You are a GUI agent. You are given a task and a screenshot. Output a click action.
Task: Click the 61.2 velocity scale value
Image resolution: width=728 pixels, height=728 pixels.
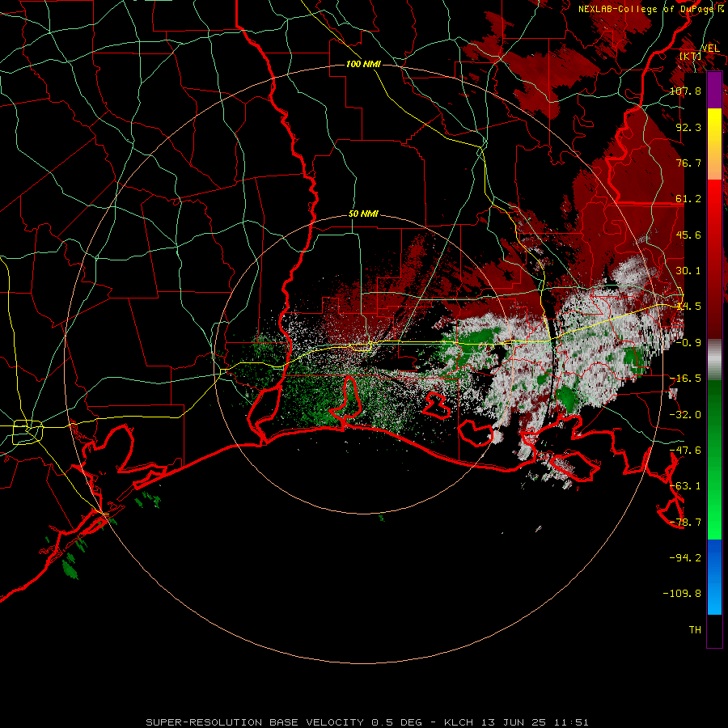click(x=688, y=199)
